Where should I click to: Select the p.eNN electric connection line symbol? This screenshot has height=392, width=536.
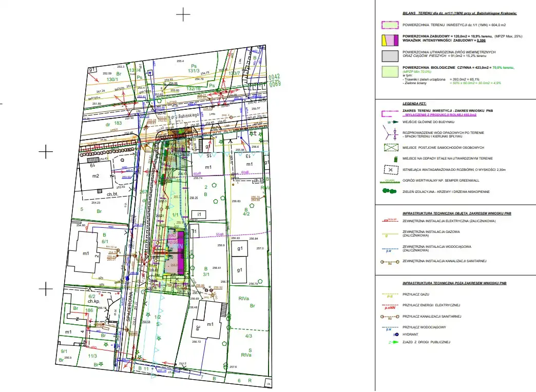pyautogui.click(x=390, y=306)
